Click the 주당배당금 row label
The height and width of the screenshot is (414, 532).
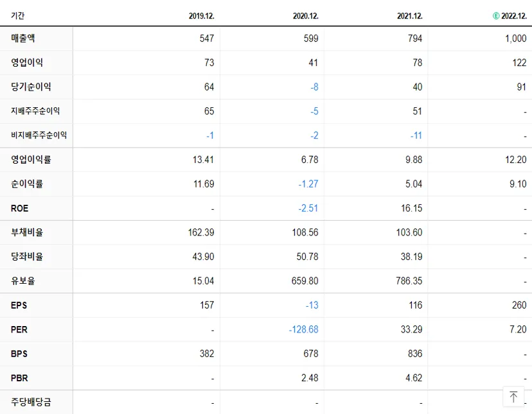click(x=31, y=402)
